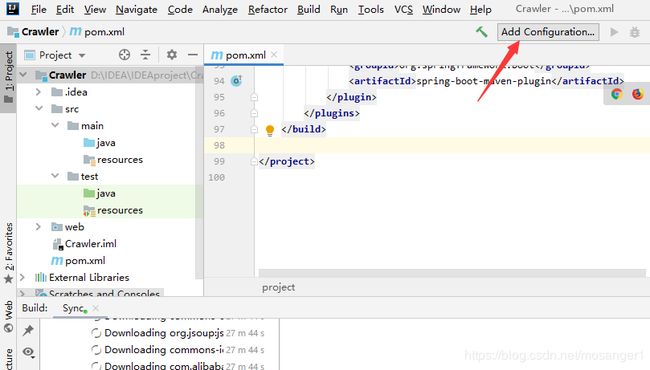Expand External Libraries node
Image resolution: width=650 pixels, height=370 pixels.
[23, 277]
